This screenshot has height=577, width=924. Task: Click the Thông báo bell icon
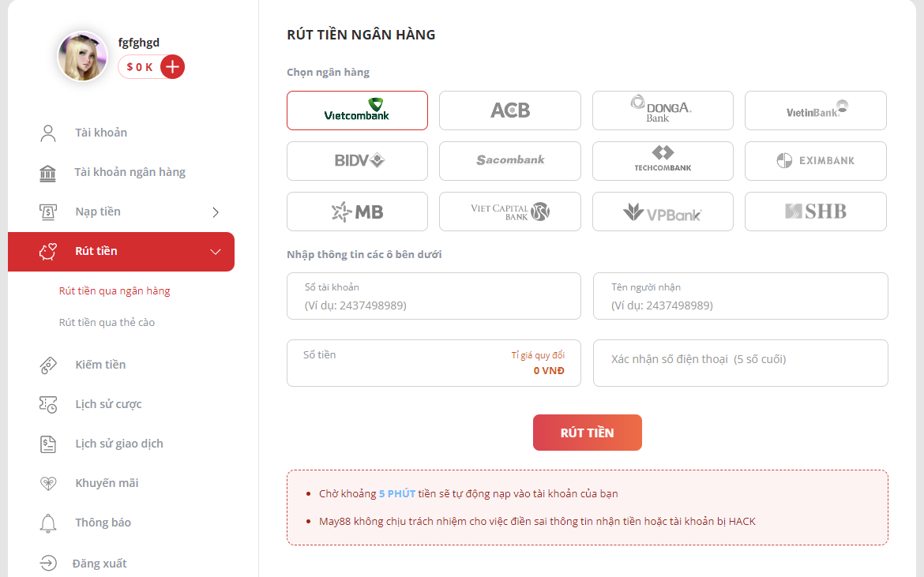[47, 523]
